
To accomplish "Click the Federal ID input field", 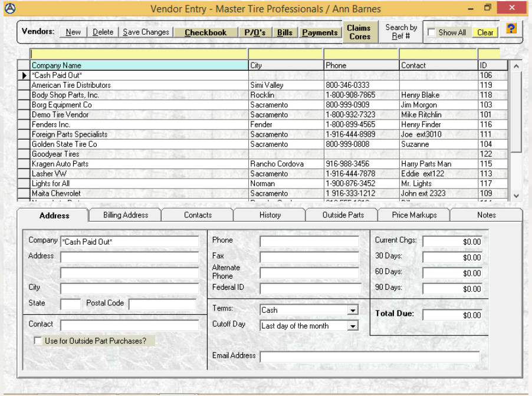I will point(311,289).
